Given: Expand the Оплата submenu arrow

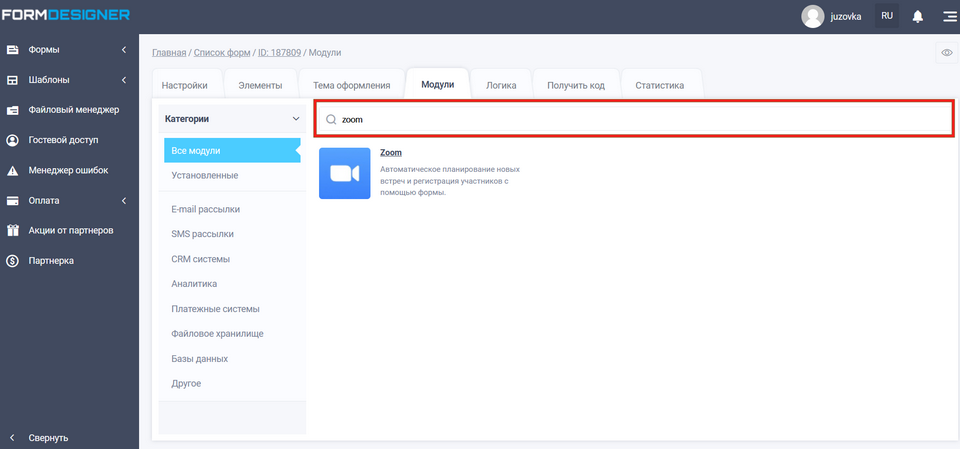Looking at the screenshot, I should [124, 201].
